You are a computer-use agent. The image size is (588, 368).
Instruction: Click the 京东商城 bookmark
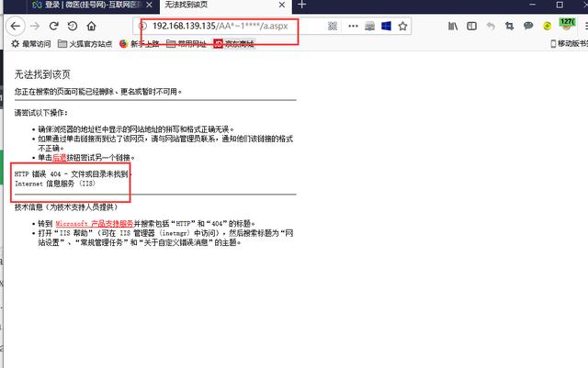(237, 43)
